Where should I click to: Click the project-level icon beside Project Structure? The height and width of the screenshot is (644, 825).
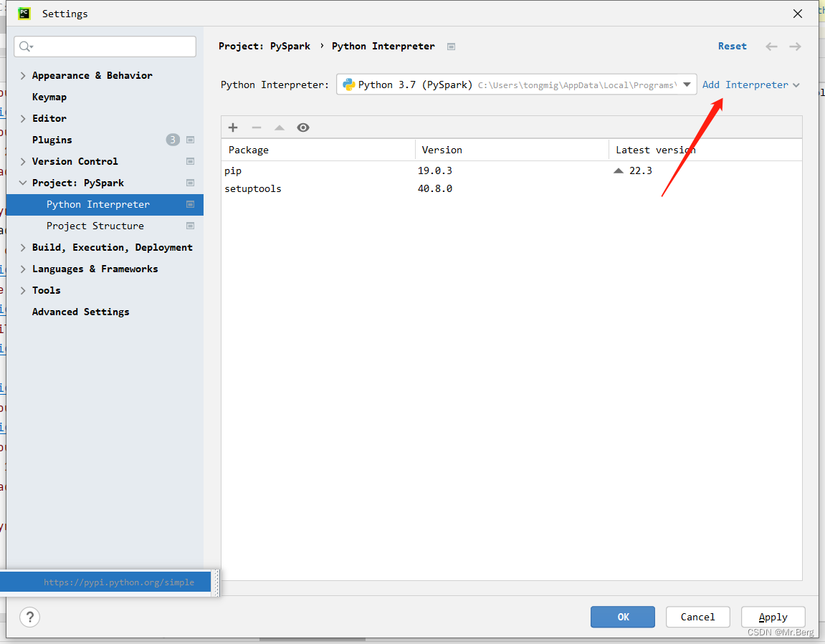coord(191,226)
